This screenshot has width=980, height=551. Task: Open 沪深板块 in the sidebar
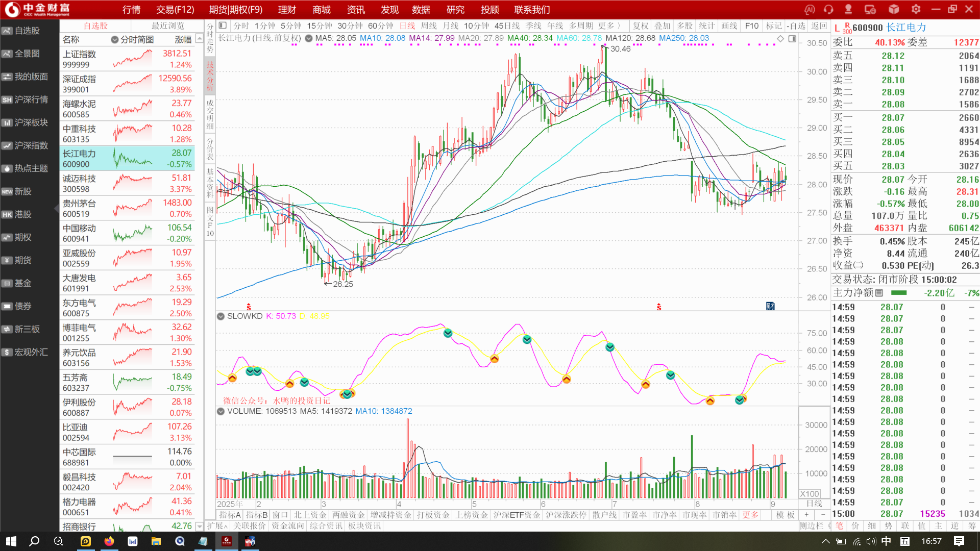[x=30, y=122]
